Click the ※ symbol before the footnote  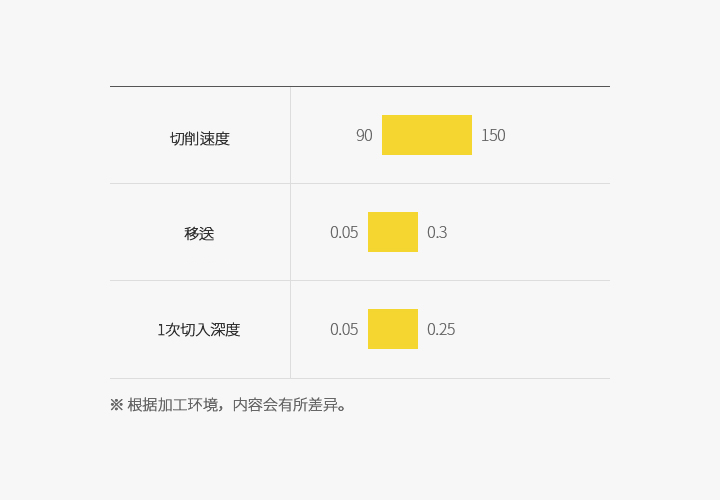[116, 405]
